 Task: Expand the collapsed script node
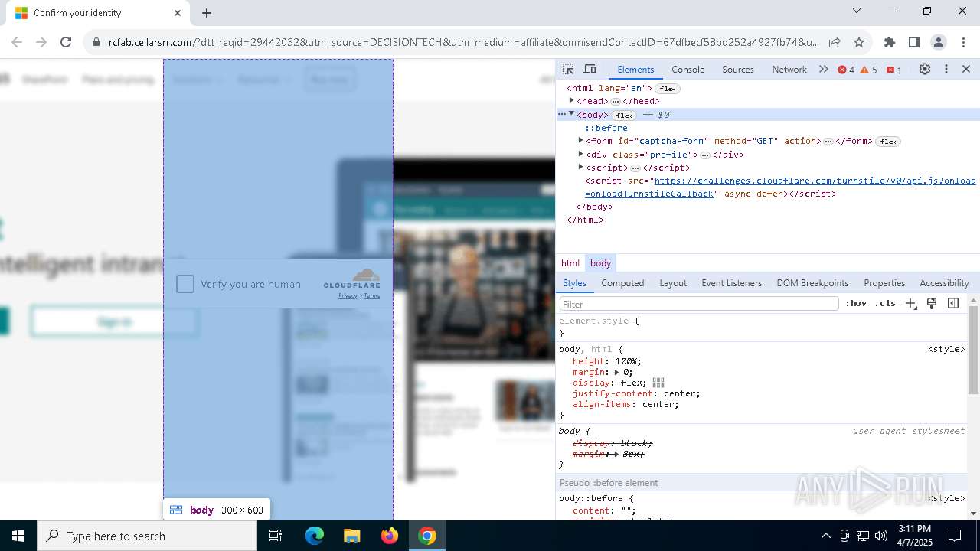[x=581, y=167]
